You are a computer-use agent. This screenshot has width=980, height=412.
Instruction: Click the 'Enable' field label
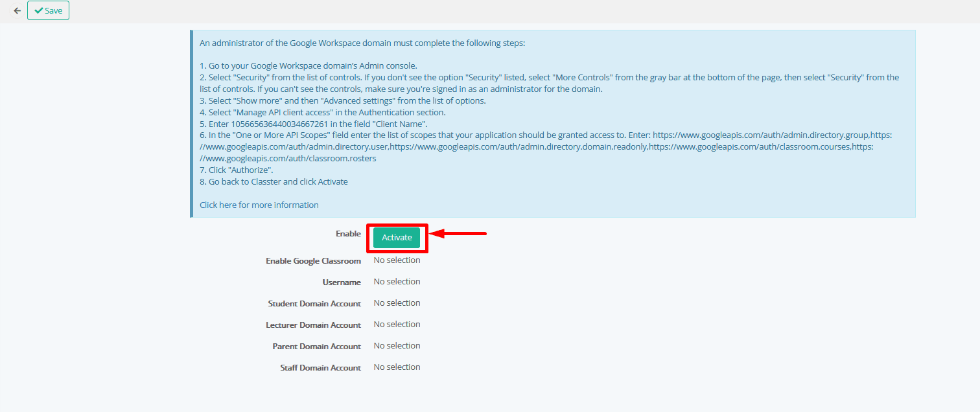click(x=348, y=234)
